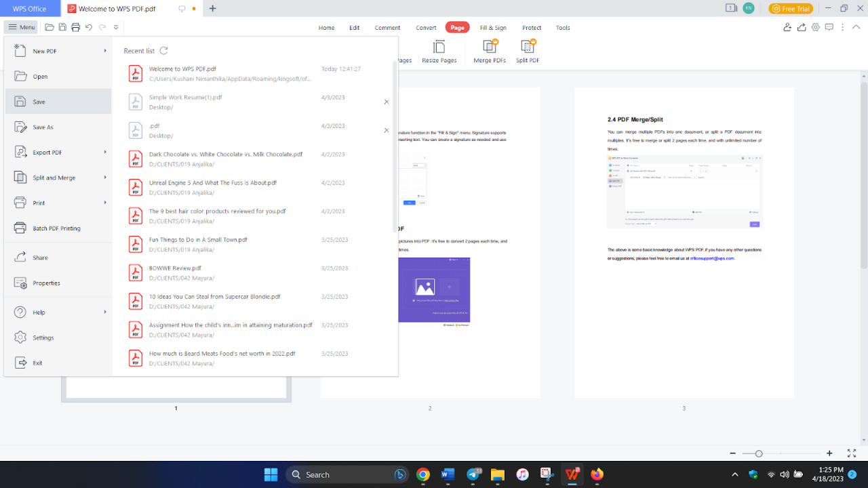Click the feedback comment icon top right
The image size is (868, 488).
pyautogui.click(x=829, y=27)
